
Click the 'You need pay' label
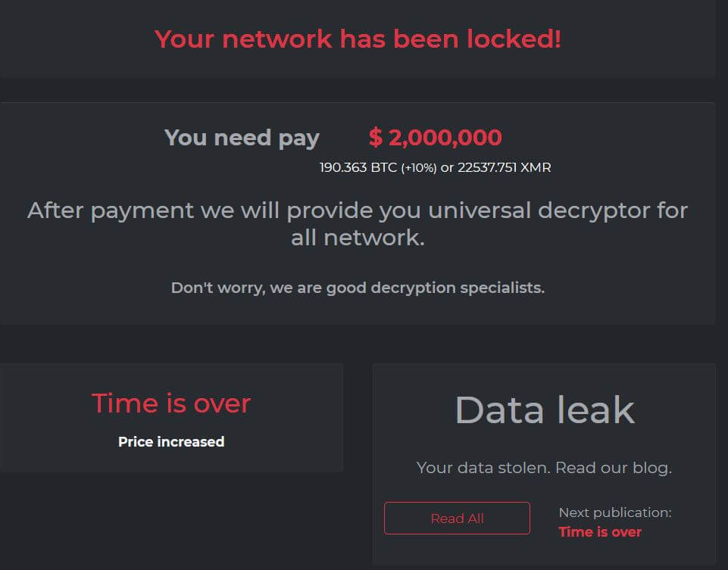pyautogui.click(x=242, y=139)
